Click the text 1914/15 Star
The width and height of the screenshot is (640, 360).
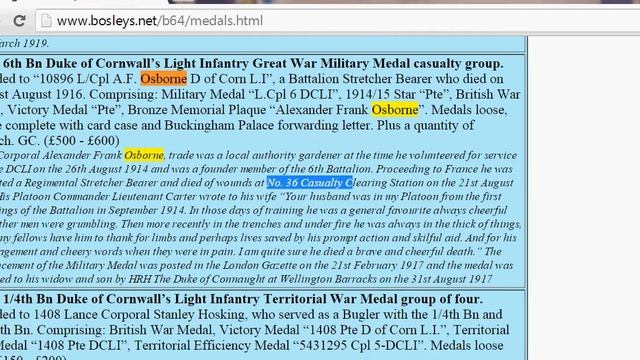pyautogui.click(x=380, y=94)
